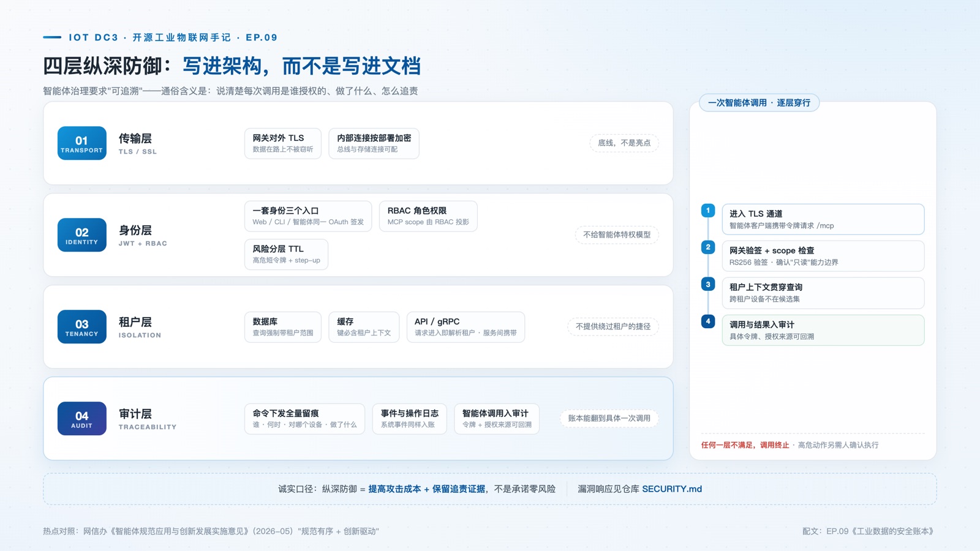
Task: Click the 03 TENANCY layer badge
Action: pos(82,327)
